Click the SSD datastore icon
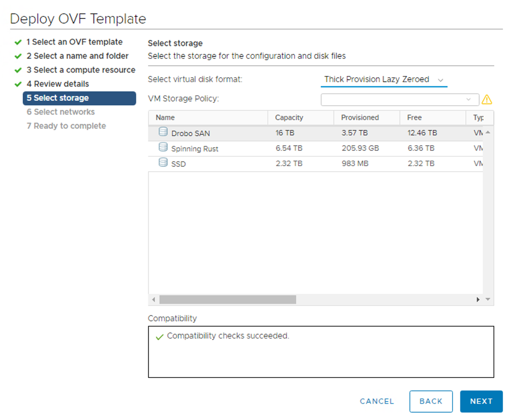 [163, 162]
